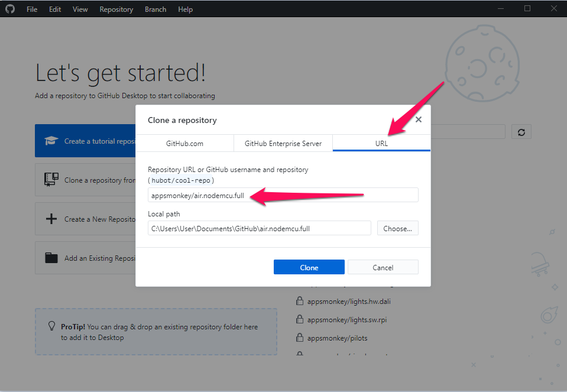Viewport: 567px width, 392px height.
Task: Close the Clone a repository dialog
Action: click(419, 119)
